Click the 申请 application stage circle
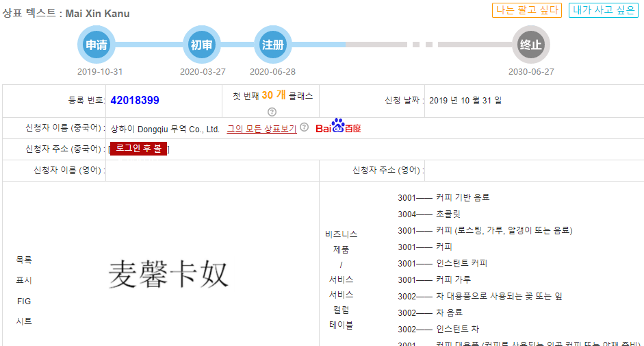The height and width of the screenshot is (346, 644). 96,45
